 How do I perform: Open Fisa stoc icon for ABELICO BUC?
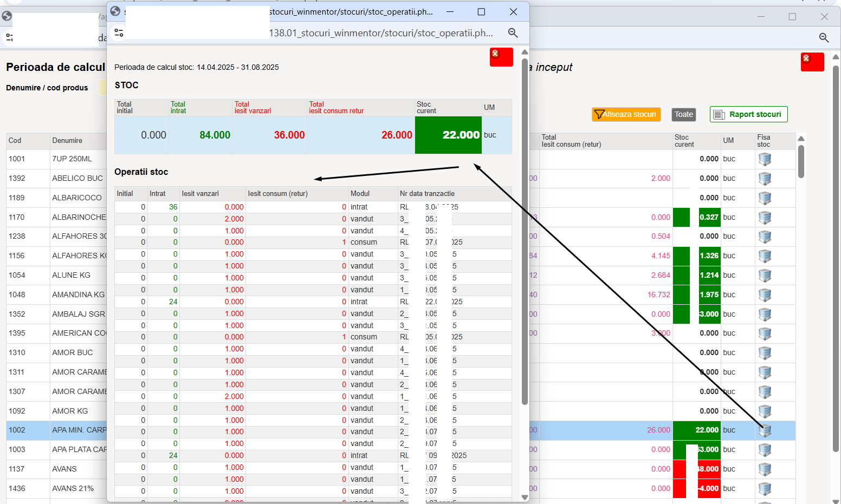[x=765, y=179]
